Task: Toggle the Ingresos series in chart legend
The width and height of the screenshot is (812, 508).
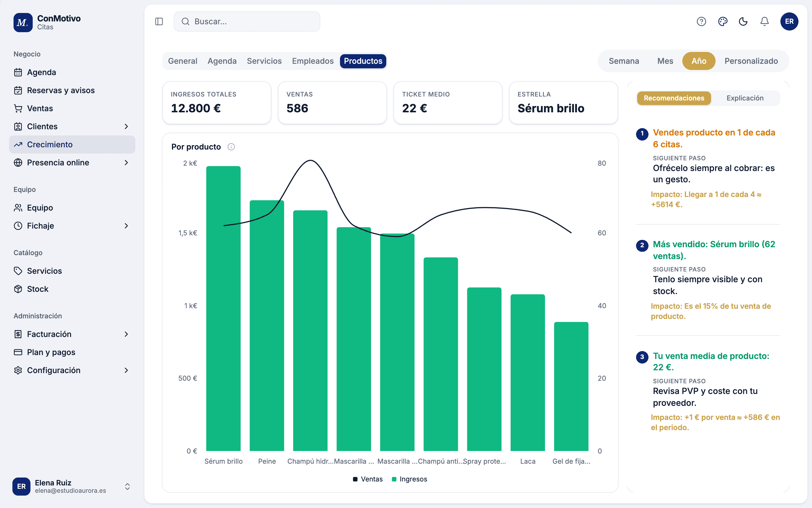Action: pyautogui.click(x=410, y=479)
